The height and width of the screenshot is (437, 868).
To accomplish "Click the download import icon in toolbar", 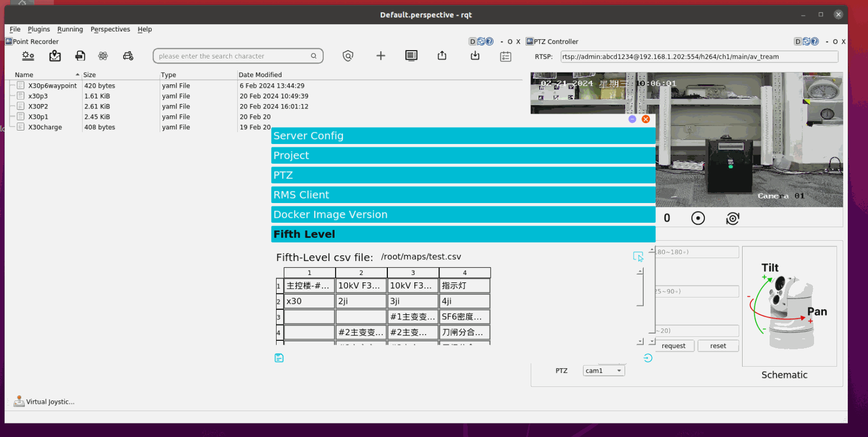I will pyautogui.click(x=475, y=56).
